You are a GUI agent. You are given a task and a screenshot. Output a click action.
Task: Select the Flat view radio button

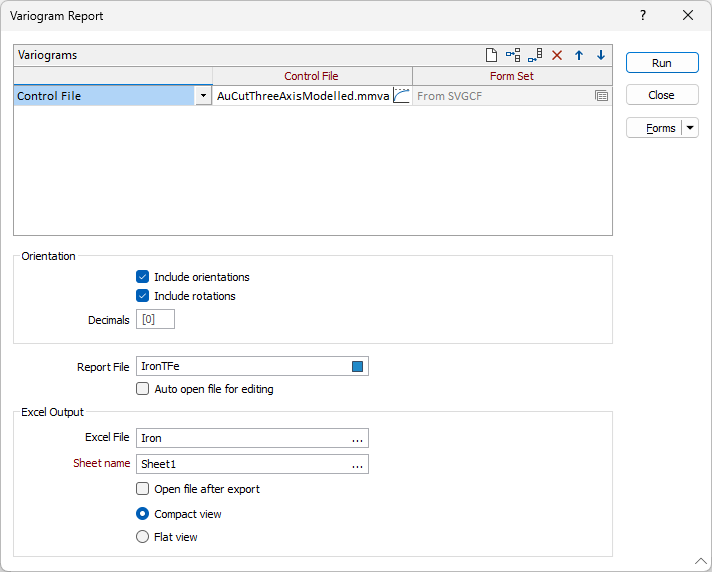[x=143, y=537]
